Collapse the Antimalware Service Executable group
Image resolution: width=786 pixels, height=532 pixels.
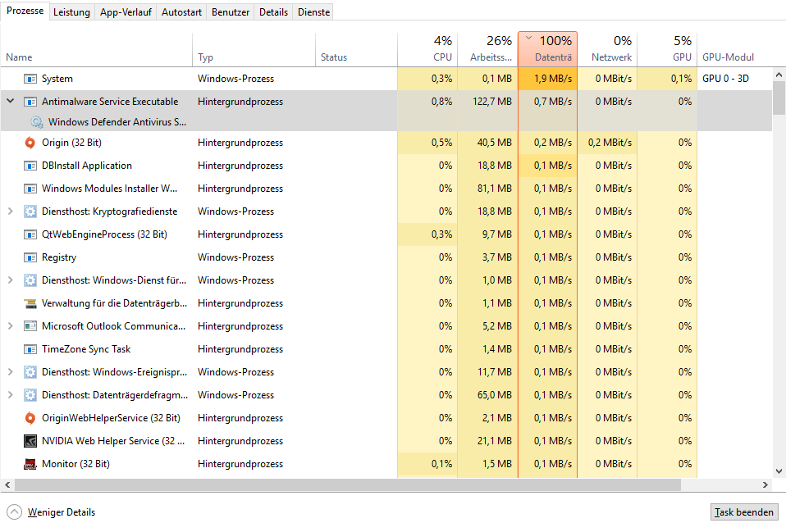10,101
